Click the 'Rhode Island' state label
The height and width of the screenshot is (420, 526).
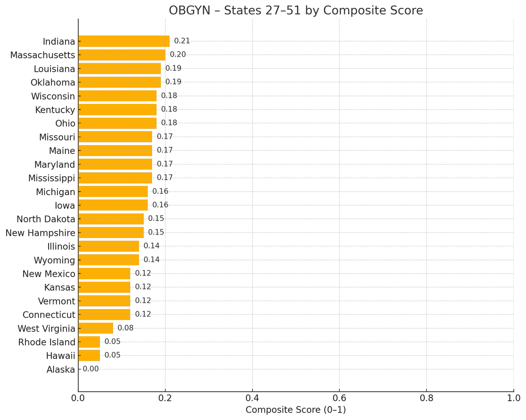coord(46,342)
